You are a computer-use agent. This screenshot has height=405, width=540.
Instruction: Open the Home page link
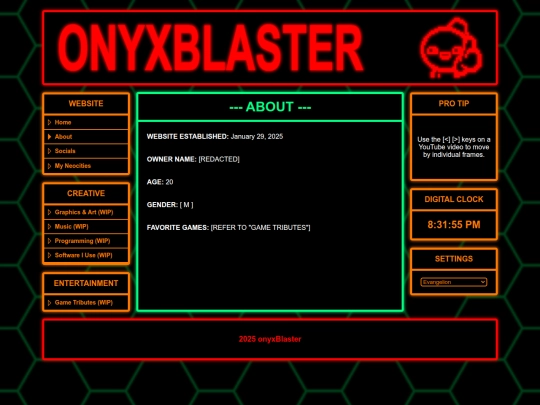click(63, 122)
